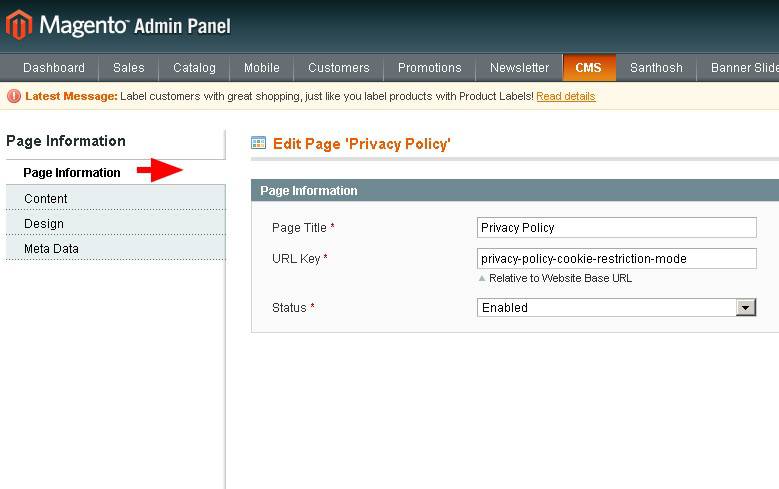Open the Customers menu
This screenshot has height=489, width=779.
(x=339, y=68)
